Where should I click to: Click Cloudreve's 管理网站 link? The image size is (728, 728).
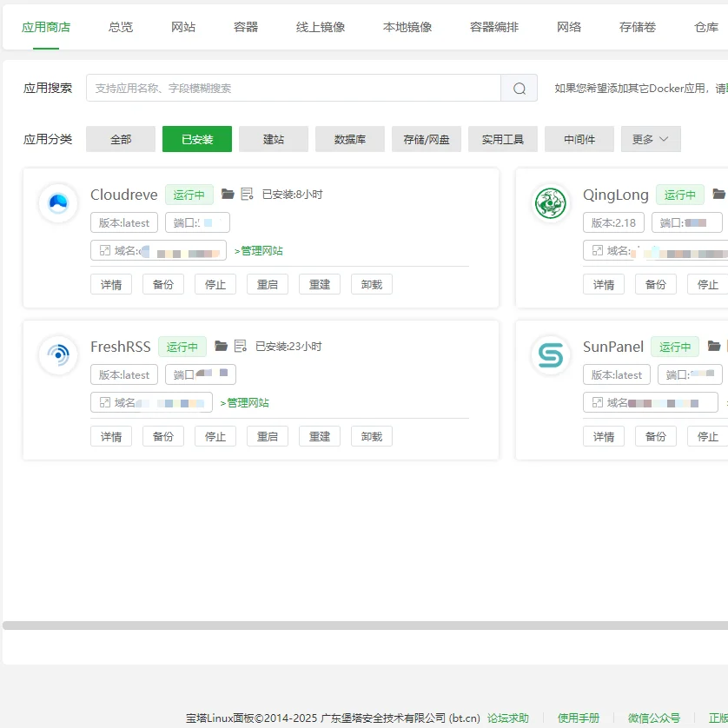coord(259,251)
